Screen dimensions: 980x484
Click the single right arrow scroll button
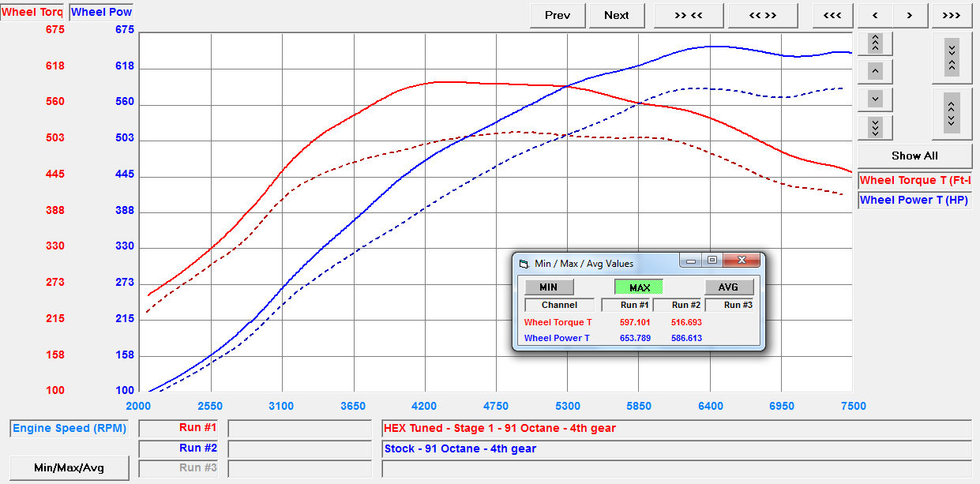pos(910,15)
